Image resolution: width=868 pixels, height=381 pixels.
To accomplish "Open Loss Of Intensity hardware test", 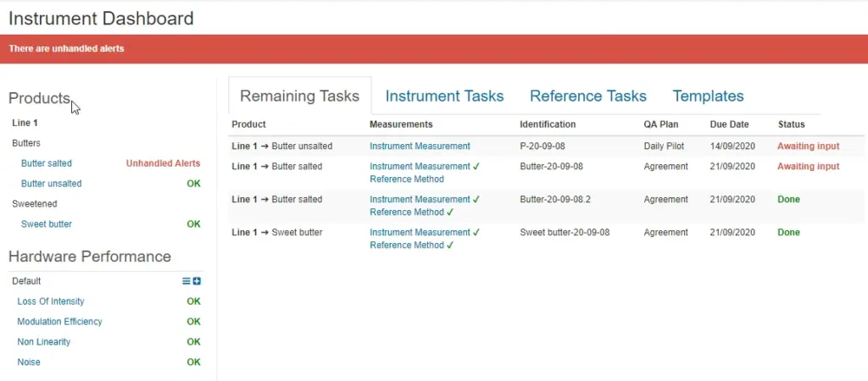I will [x=51, y=301].
